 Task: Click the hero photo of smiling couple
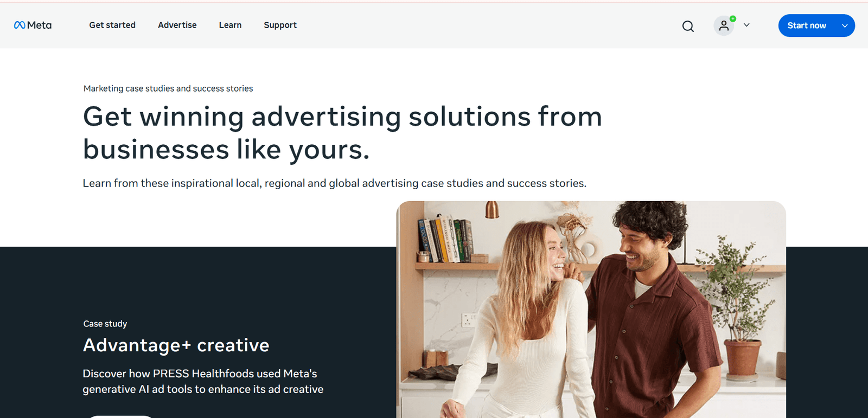[591, 310]
